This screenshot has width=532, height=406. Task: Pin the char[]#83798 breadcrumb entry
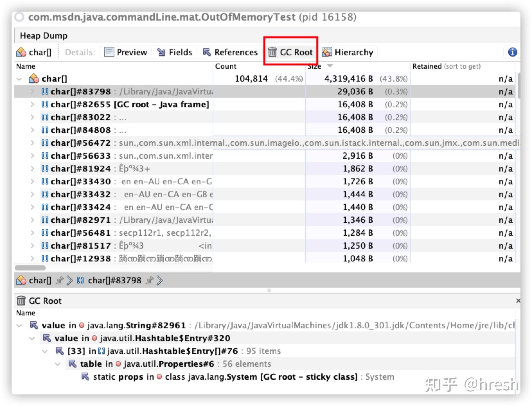[150, 280]
